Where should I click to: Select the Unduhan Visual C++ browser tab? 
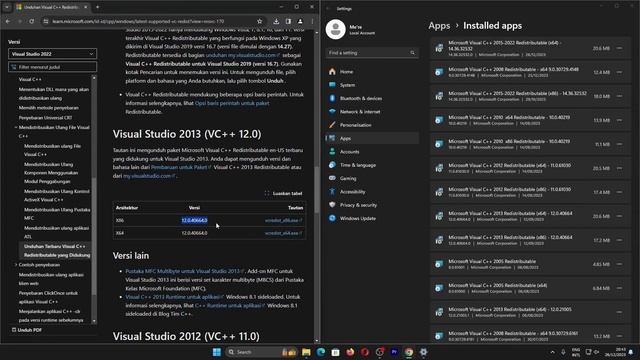(51, 7)
